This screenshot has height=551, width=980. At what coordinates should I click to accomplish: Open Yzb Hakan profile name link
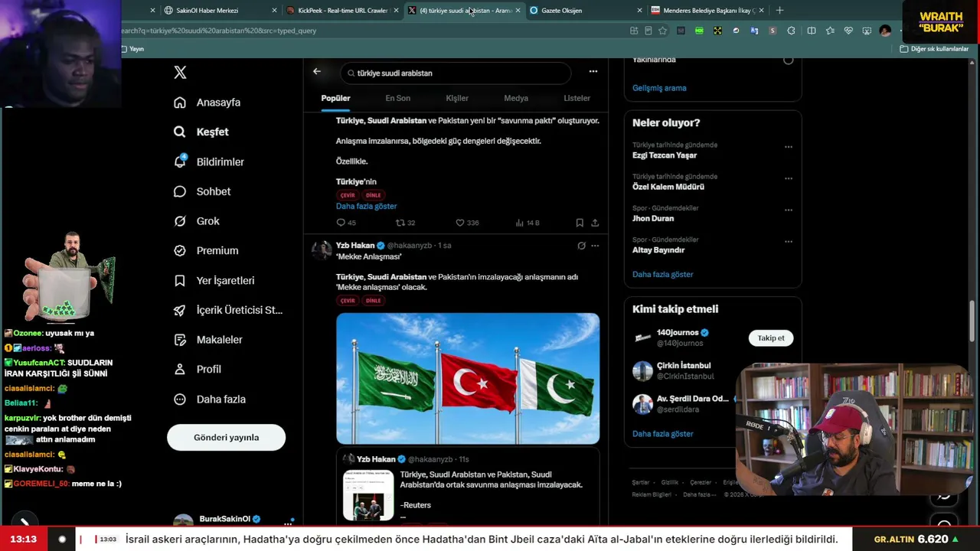(355, 246)
